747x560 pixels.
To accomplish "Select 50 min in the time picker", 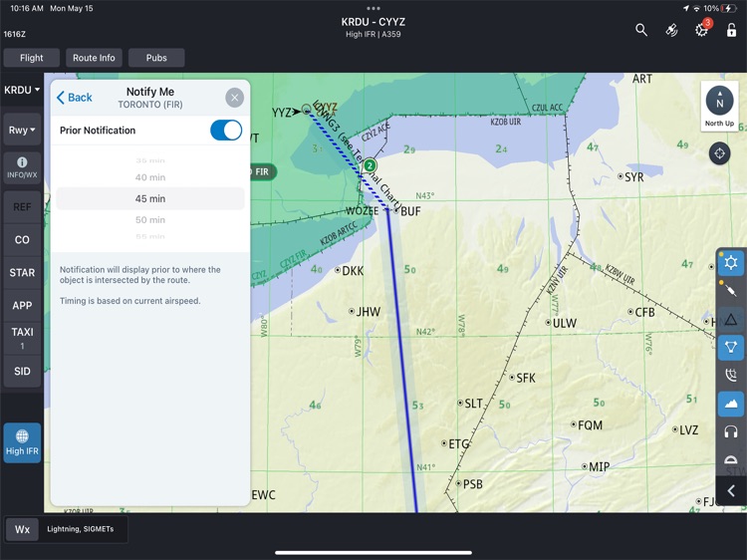I will [x=150, y=219].
